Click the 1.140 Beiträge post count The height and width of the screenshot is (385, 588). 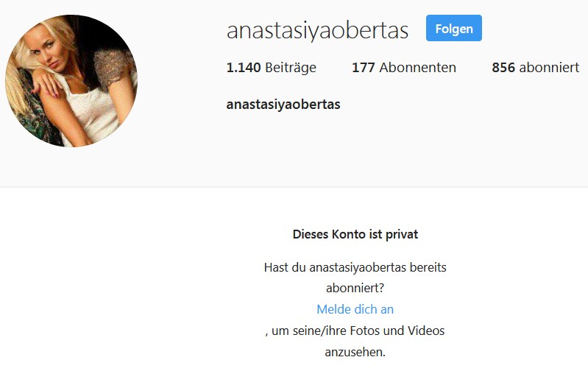271,68
